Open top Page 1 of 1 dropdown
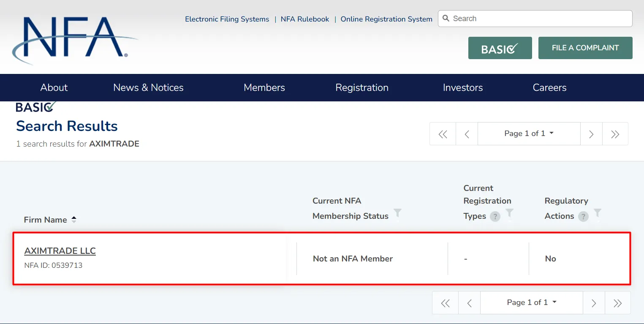The image size is (644, 324). 529,134
